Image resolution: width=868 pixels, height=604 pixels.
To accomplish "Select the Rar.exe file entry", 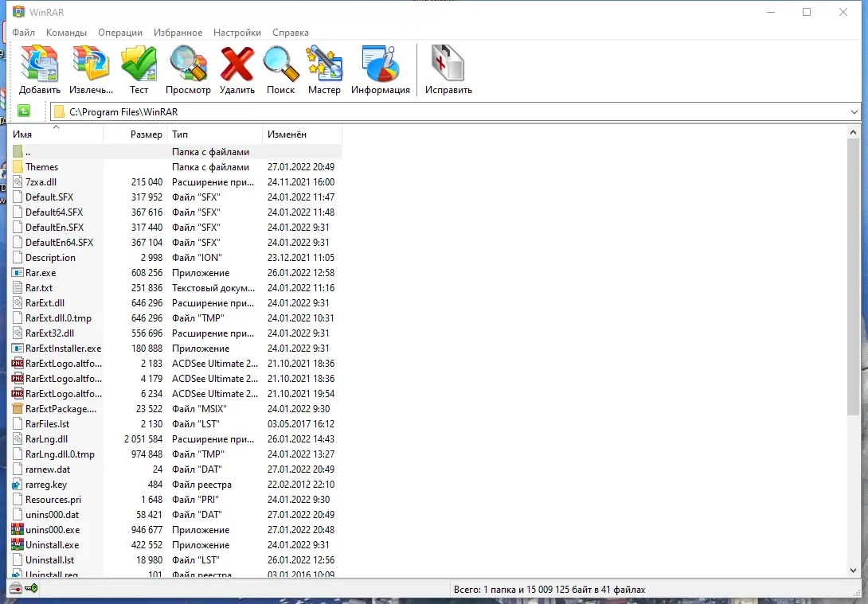I will 38,272.
